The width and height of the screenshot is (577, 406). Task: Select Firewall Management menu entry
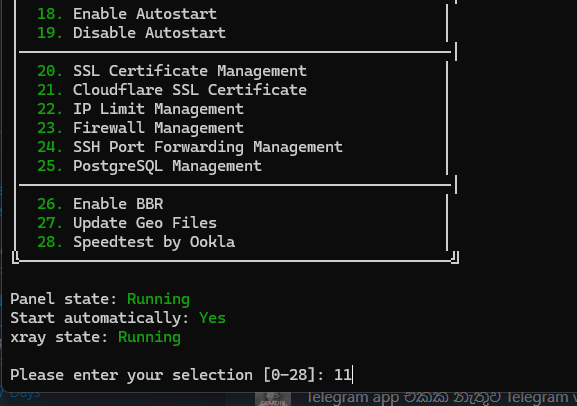(x=140, y=128)
